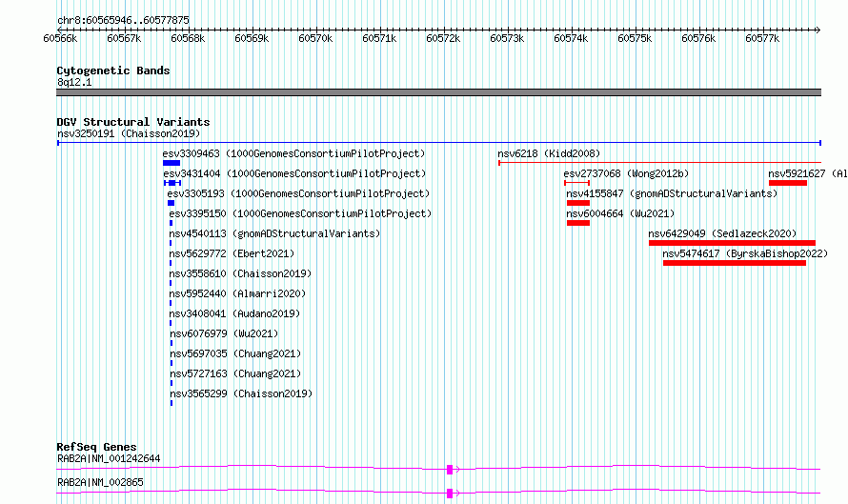Click the 60577k ruler position

coord(762,38)
